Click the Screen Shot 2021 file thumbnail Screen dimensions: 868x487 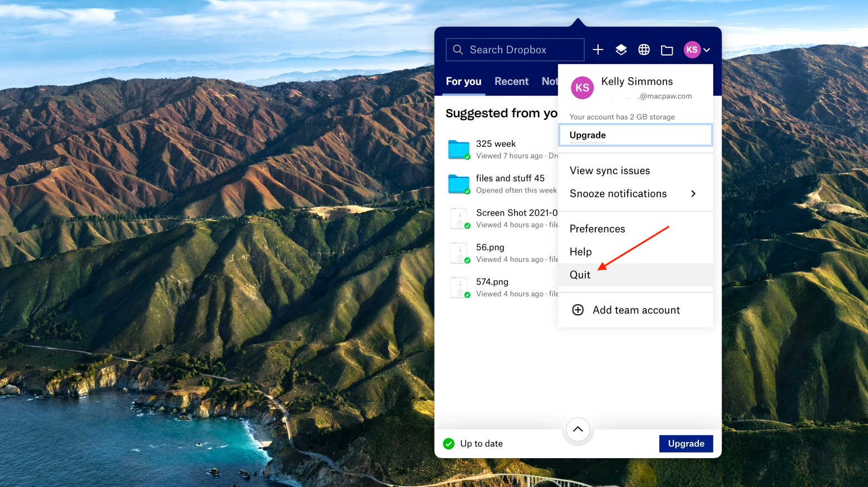(x=459, y=218)
